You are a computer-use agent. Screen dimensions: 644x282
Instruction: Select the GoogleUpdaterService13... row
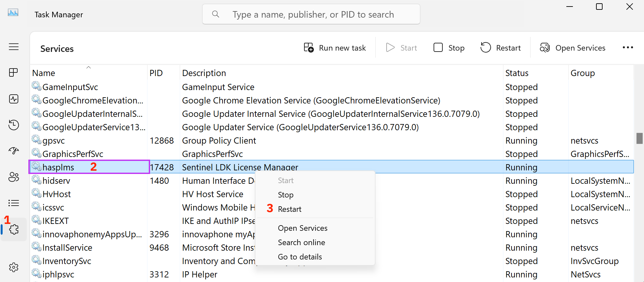(x=332, y=127)
